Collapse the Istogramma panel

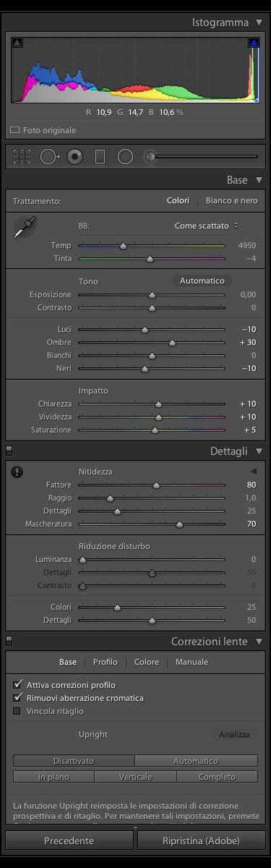[x=259, y=22]
